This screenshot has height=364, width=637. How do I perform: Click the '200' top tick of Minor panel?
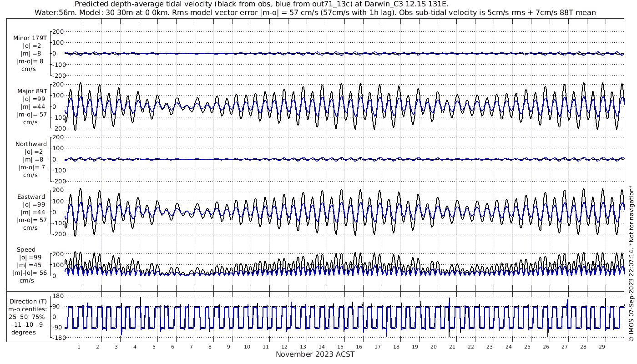click(58, 31)
